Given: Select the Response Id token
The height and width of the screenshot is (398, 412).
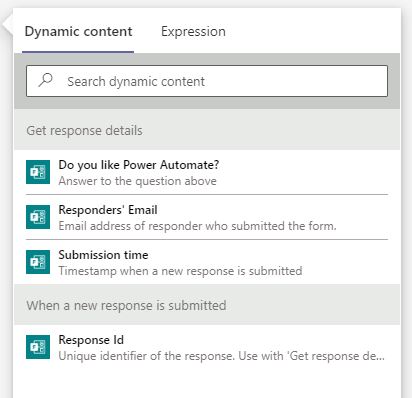Looking at the screenshot, I should coord(207,347).
